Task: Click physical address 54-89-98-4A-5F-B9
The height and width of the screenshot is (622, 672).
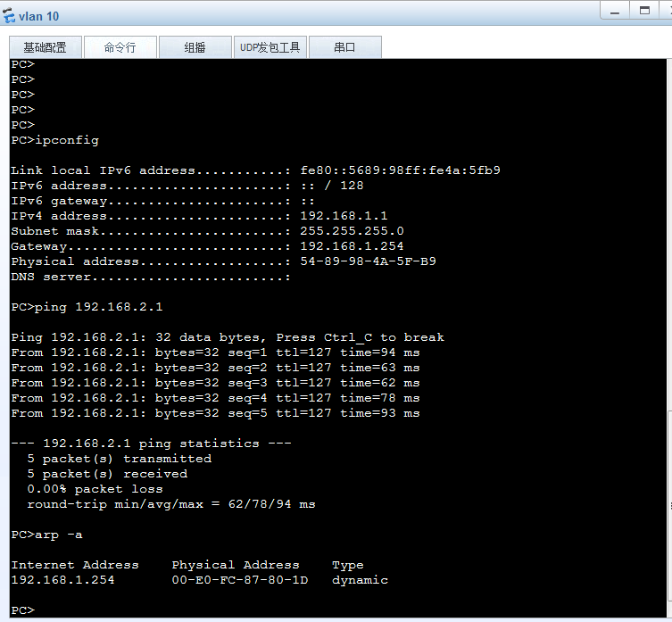Action: tap(369, 261)
